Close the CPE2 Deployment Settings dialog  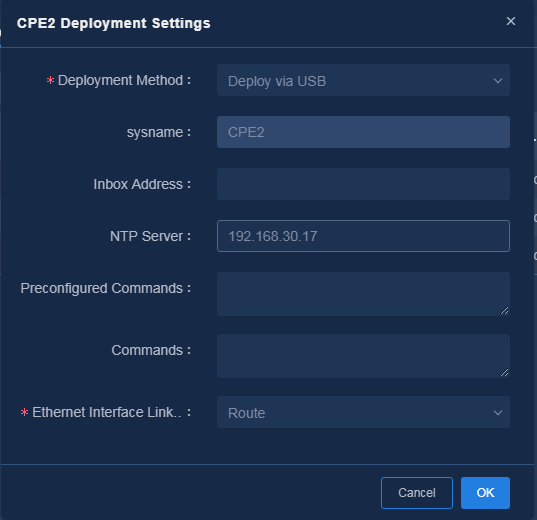click(511, 21)
